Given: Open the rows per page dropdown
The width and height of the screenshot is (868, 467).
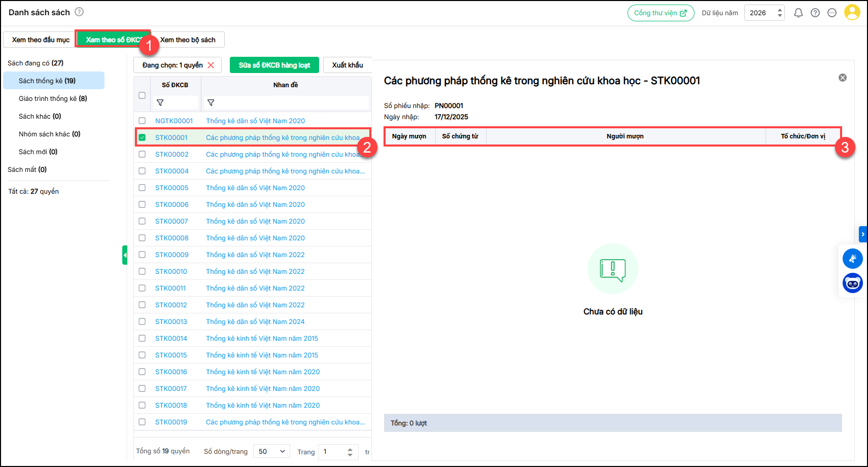Looking at the screenshot, I should pos(272,451).
